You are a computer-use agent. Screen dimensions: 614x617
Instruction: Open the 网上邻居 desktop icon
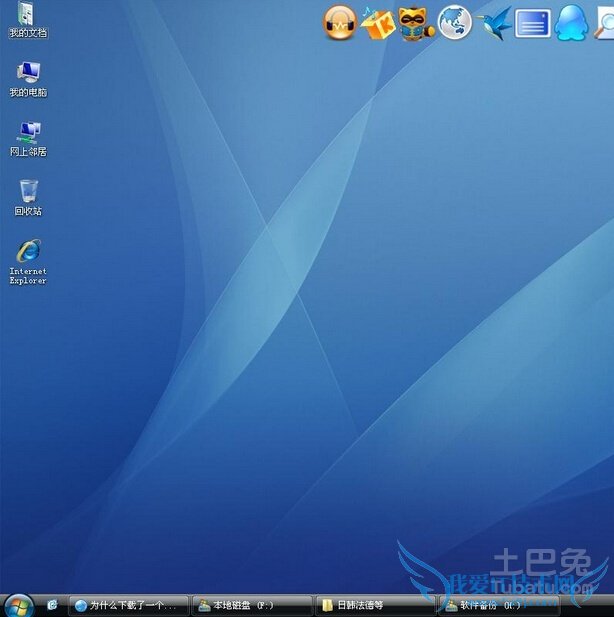point(28,139)
